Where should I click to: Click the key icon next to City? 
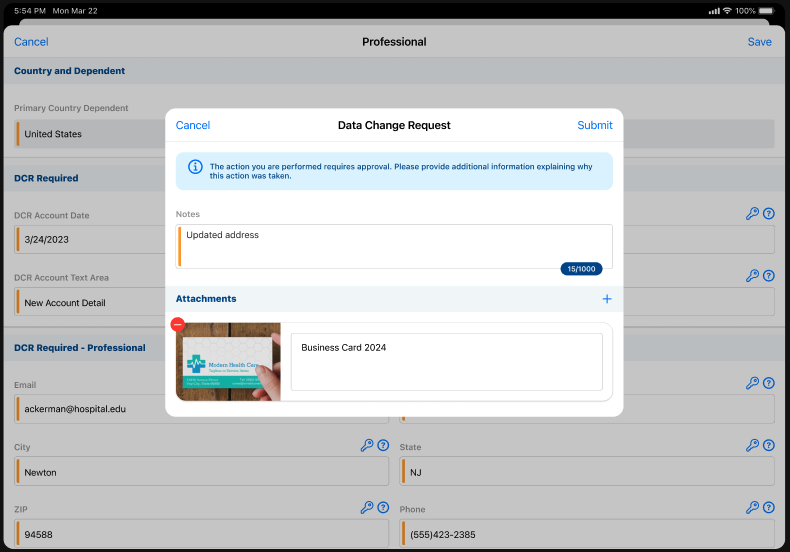coord(366,446)
